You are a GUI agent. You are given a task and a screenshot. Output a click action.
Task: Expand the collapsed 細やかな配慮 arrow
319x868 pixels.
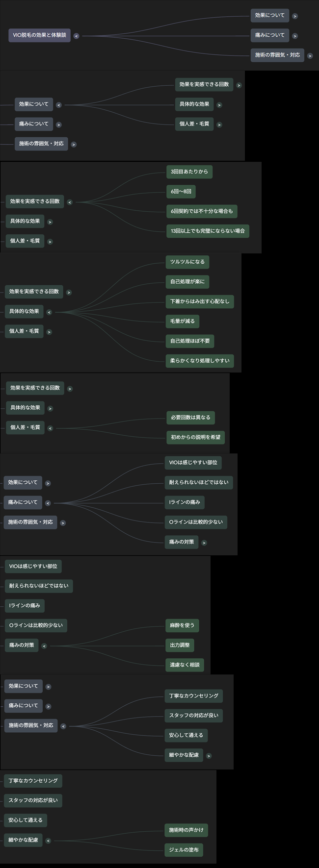click(209, 756)
